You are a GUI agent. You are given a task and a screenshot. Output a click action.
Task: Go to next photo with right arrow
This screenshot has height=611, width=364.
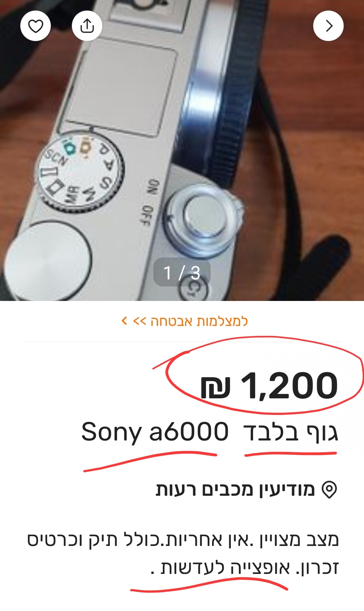[x=328, y=26]
